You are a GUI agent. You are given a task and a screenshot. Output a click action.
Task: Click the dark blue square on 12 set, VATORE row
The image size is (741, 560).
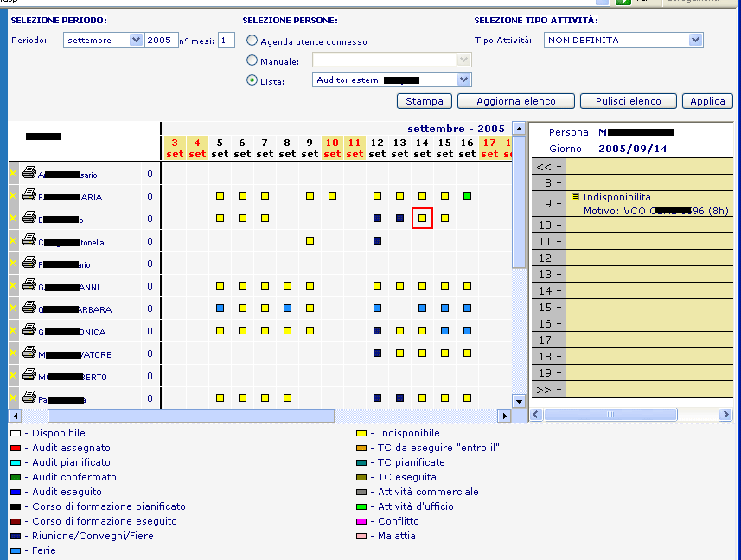pyautogui.click(x=377, y=353)
